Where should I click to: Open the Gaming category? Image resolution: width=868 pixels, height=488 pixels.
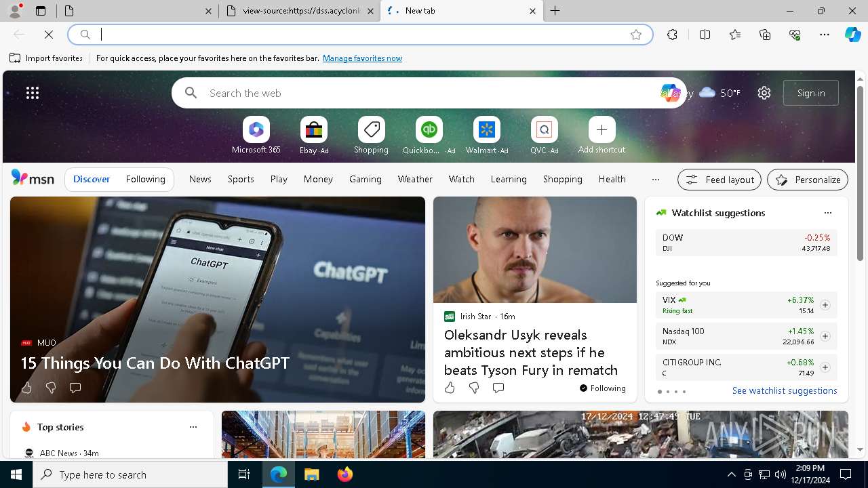[366, 179]
